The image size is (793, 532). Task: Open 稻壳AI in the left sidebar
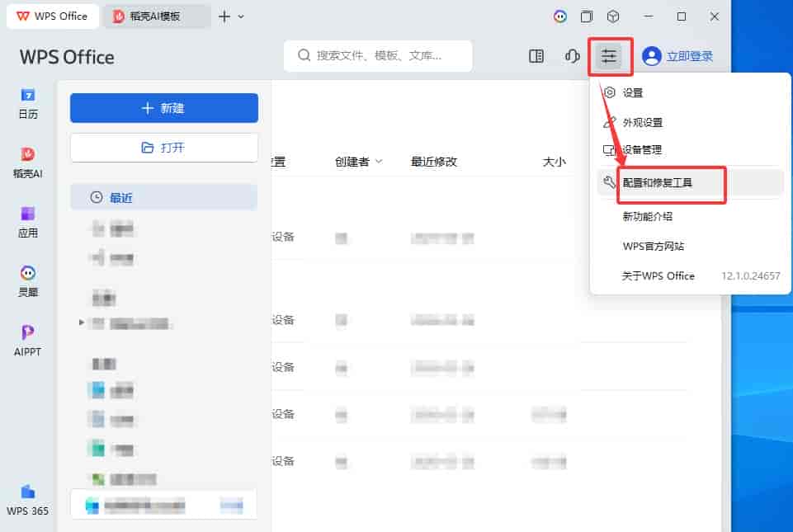point(28,162)
